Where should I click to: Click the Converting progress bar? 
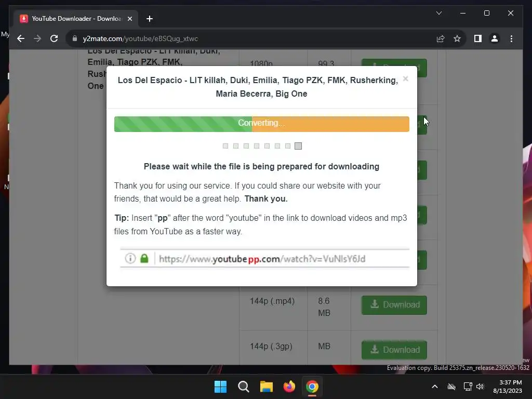point(262,124)
